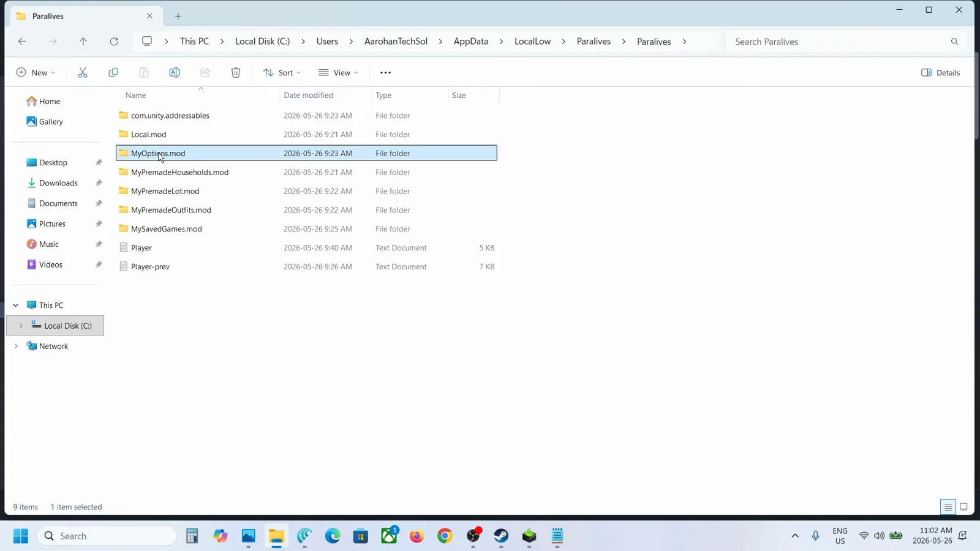
Task: Open Copilot from the taskbar
Action: pyautogui.click(x=221, y=536)
